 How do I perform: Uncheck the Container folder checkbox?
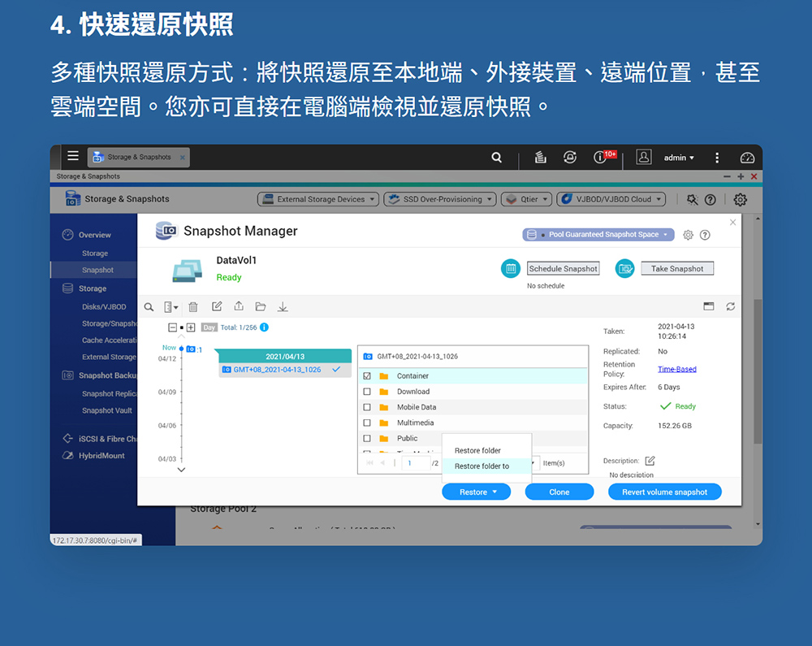(367, 376)
